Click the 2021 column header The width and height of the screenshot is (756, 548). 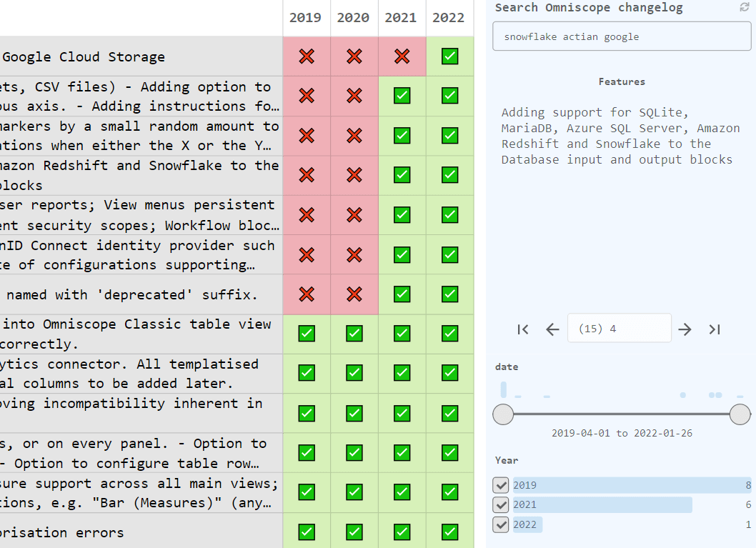(x=401, y=18)
